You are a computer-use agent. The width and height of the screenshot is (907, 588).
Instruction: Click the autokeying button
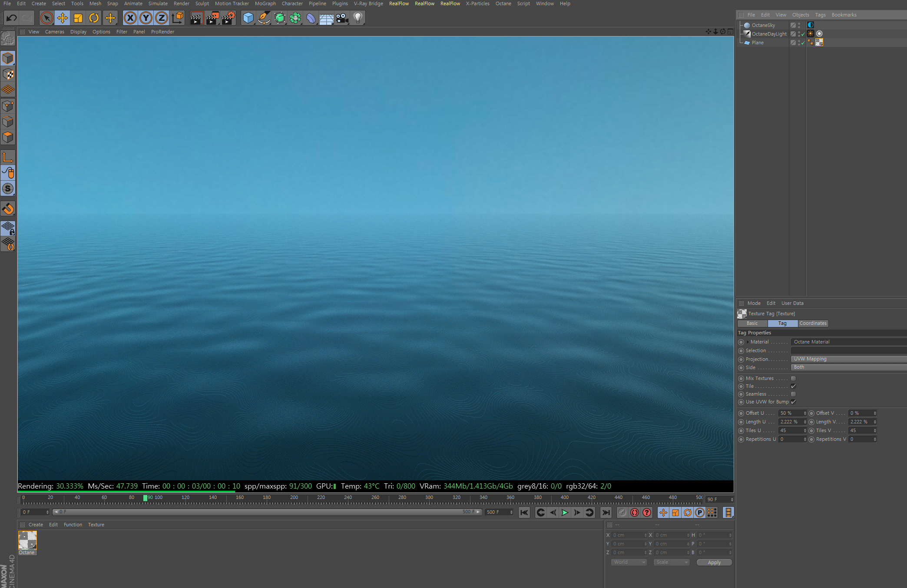coord(635,512)
